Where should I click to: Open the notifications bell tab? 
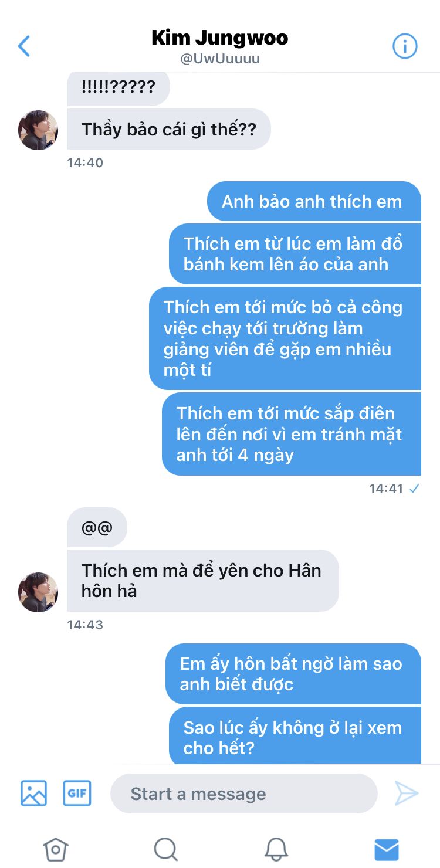tap(276, 849)
